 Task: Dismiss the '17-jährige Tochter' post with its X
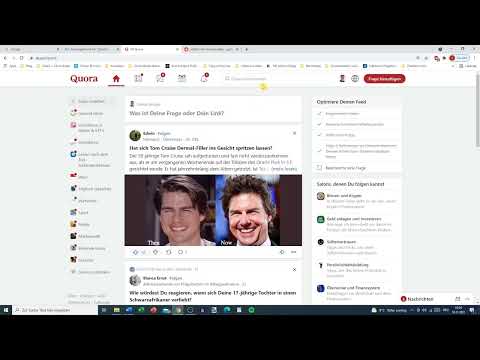[294, 269]
